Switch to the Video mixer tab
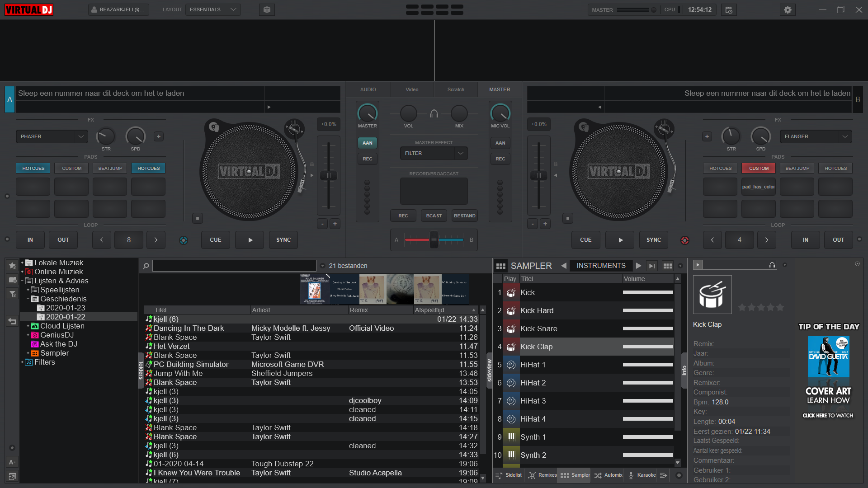This screenshot has height=488, width=868. [x=412, y=89]
